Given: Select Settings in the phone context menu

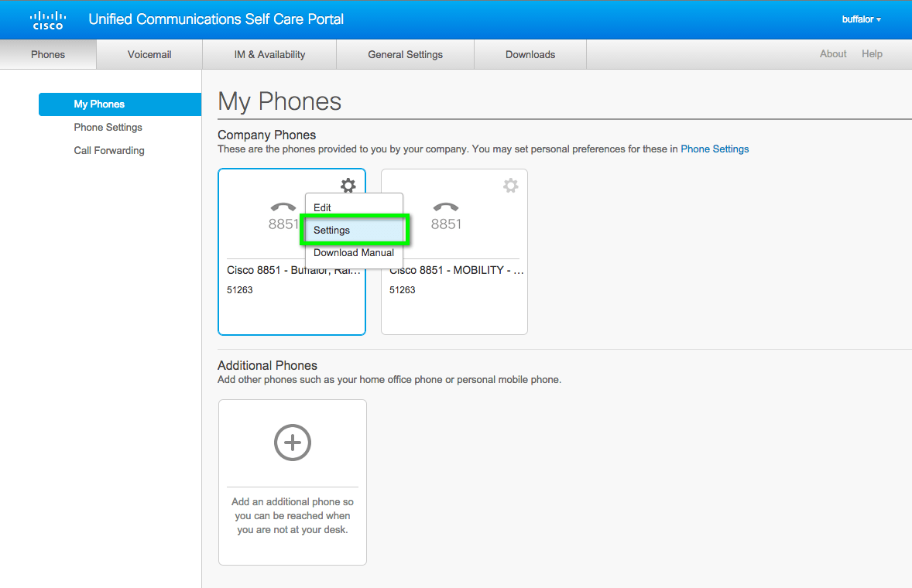Looking at the screenshot, I should point(354,230).
